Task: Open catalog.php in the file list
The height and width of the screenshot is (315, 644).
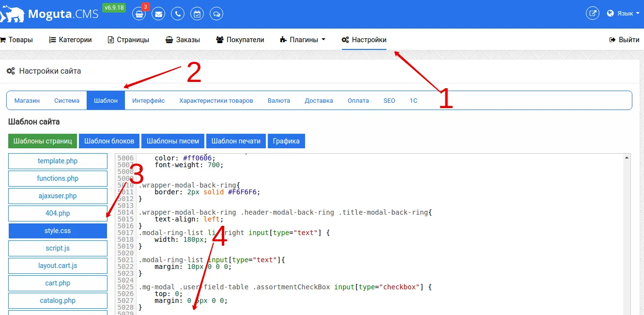Action: click(x=58, y=300)
